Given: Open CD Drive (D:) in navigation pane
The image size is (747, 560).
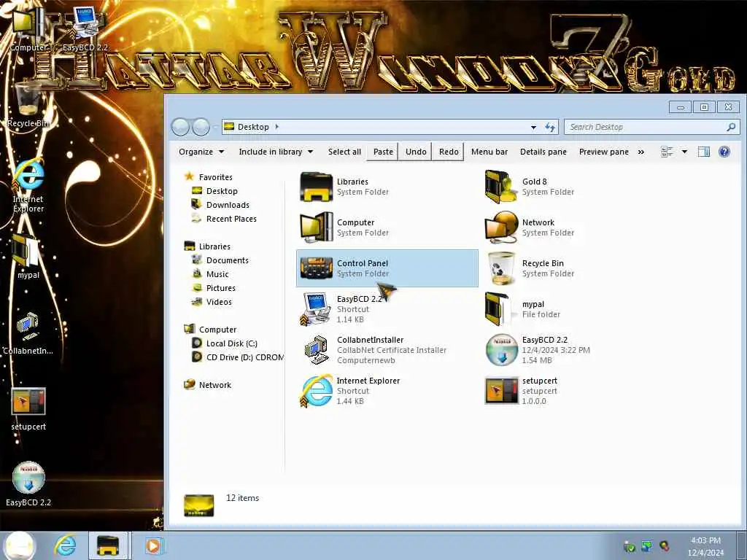Looking at the screenshot, I should click(x=237, y=357).
